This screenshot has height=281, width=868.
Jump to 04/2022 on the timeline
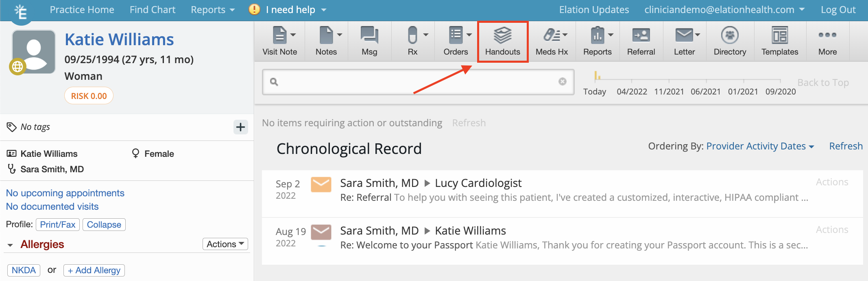point(632,91)
